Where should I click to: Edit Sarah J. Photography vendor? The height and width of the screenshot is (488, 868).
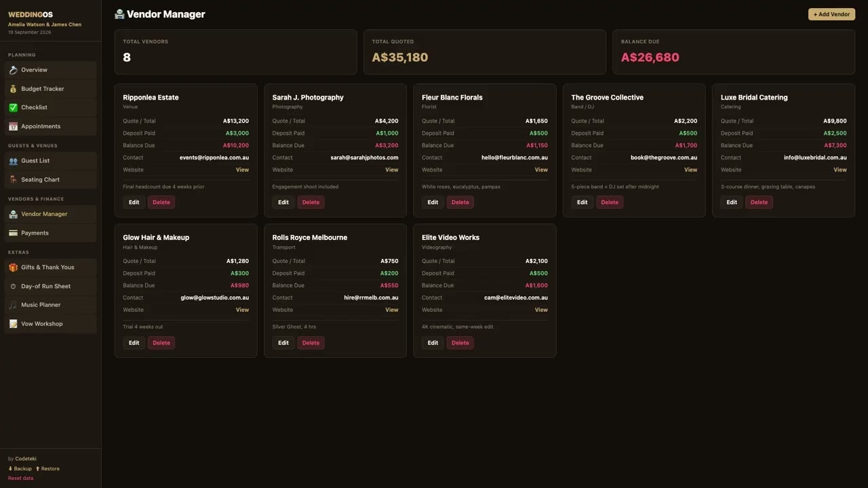pyautogui.click(x=283, y=202)
